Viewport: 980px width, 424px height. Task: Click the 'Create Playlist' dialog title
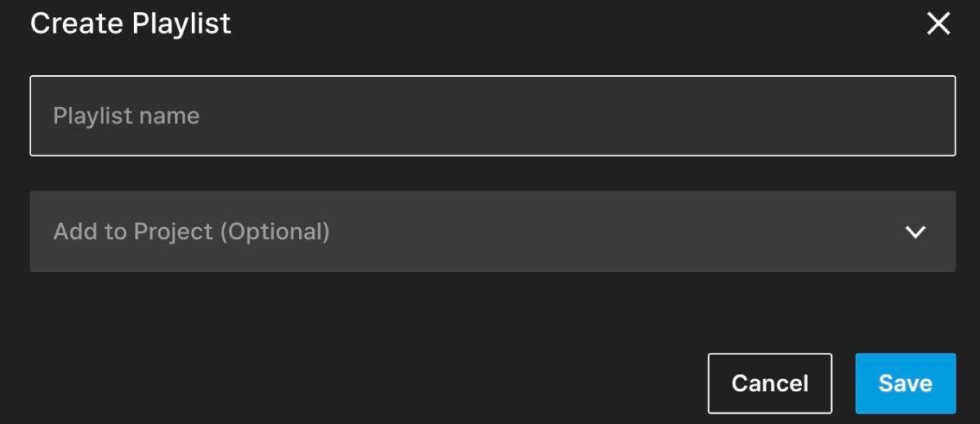pyautogui.click(x=131, y=24)
